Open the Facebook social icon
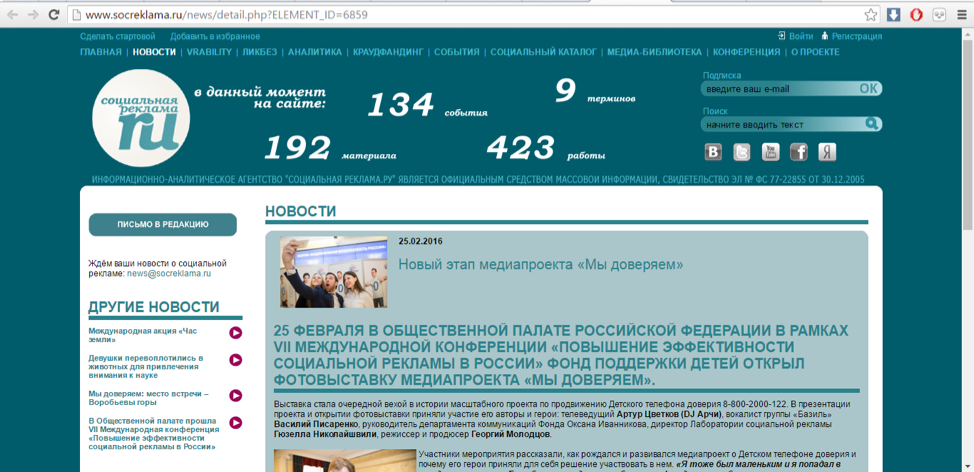This screenshot has height=472, width=974. (x=799, y=152)
